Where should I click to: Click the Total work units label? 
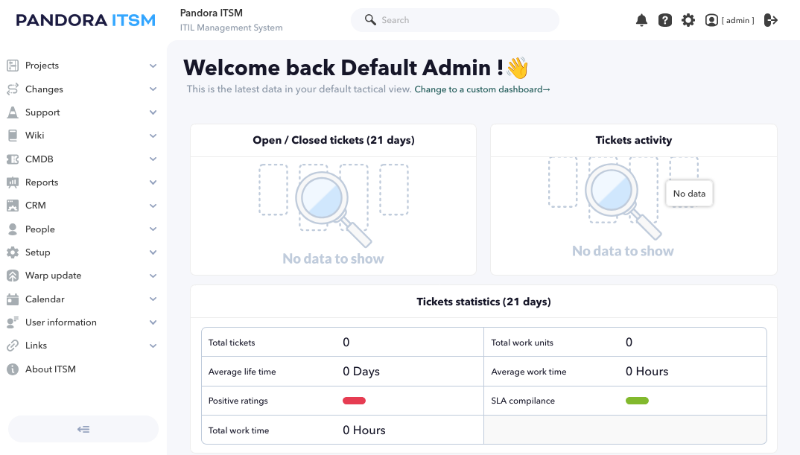(522, 342)
